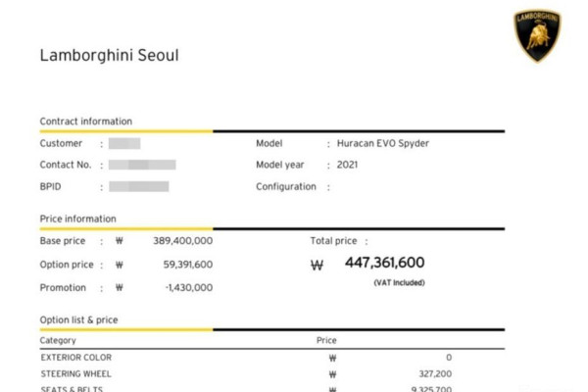Screen dimensions: 588x392
Task: Click the model year value 2021
Action: 347,165
